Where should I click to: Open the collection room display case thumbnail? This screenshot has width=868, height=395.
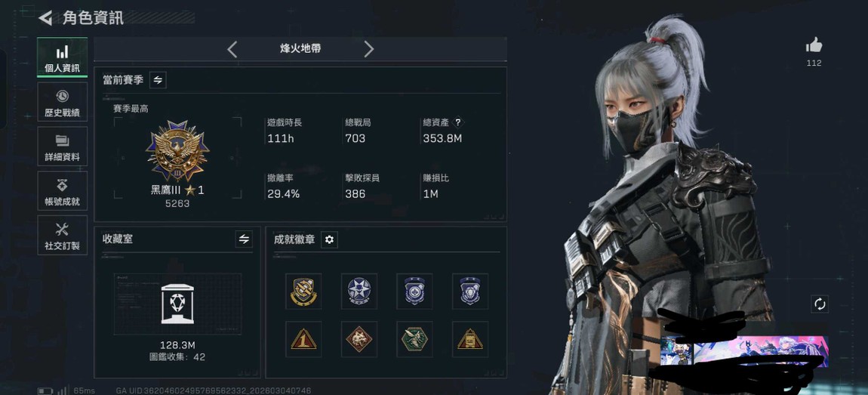tap(177, 304)
